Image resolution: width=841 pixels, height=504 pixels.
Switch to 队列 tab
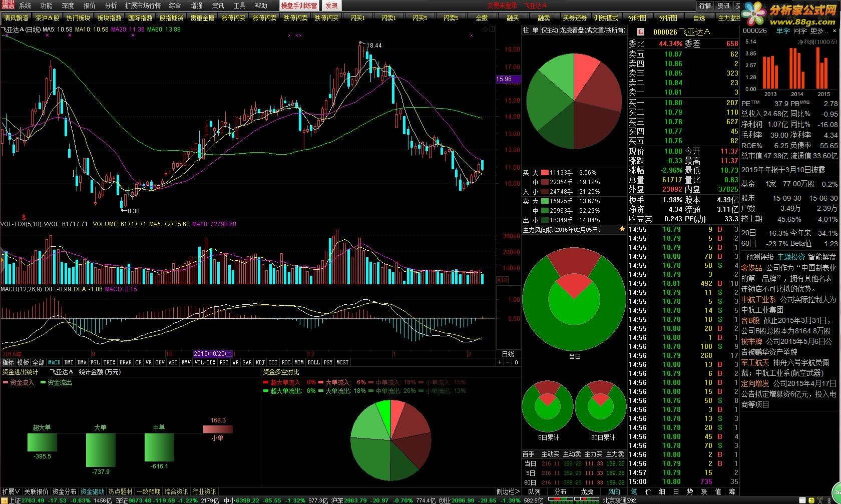pyautogui.click(x=534, y=491)
